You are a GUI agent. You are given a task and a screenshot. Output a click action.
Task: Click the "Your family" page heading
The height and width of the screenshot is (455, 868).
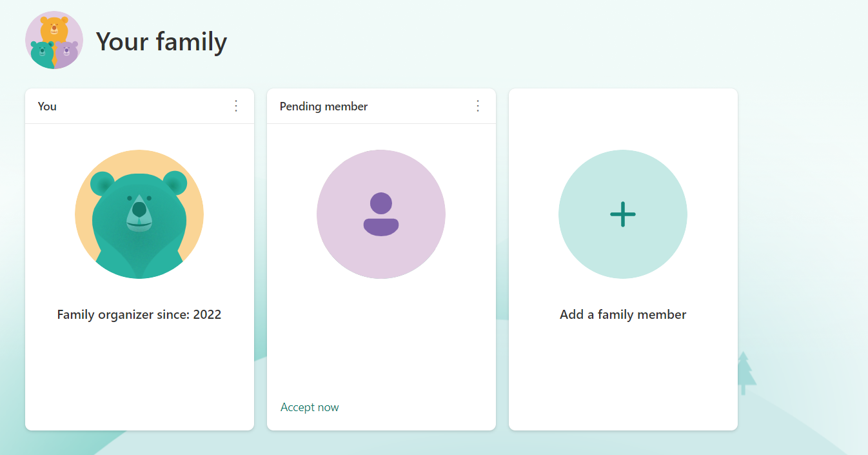161,42
